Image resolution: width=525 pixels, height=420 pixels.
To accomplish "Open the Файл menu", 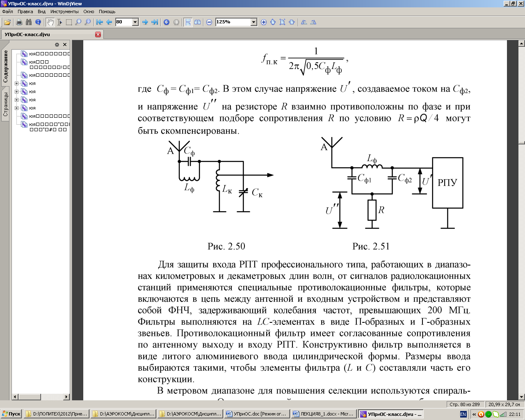I will coord(7,11).
